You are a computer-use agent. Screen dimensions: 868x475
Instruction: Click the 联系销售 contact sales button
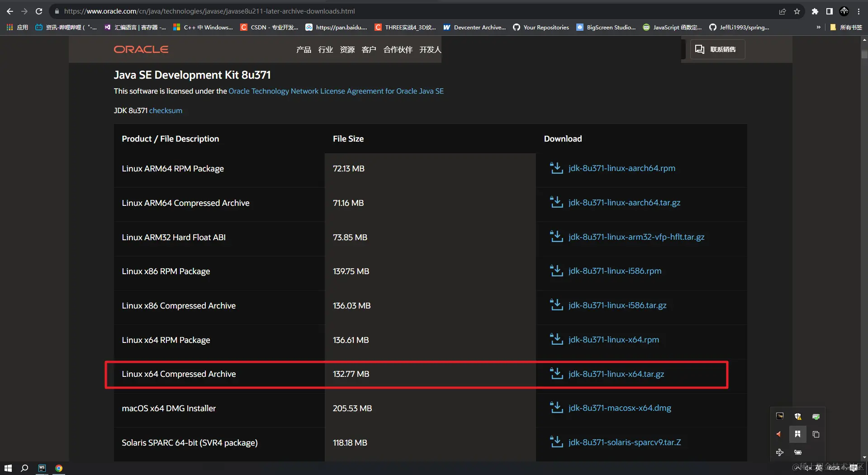pyautogui.click(x=717, y=49)
